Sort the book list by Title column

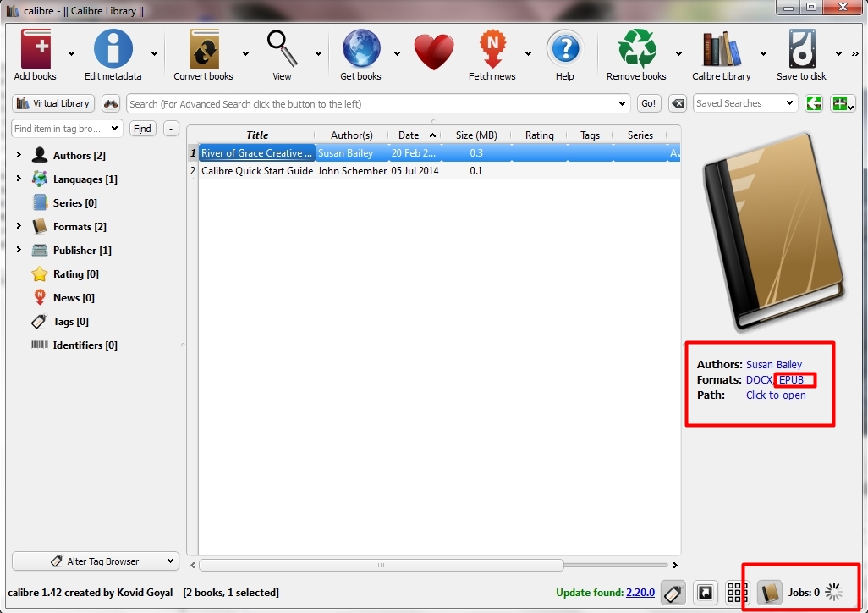[257, 135]
